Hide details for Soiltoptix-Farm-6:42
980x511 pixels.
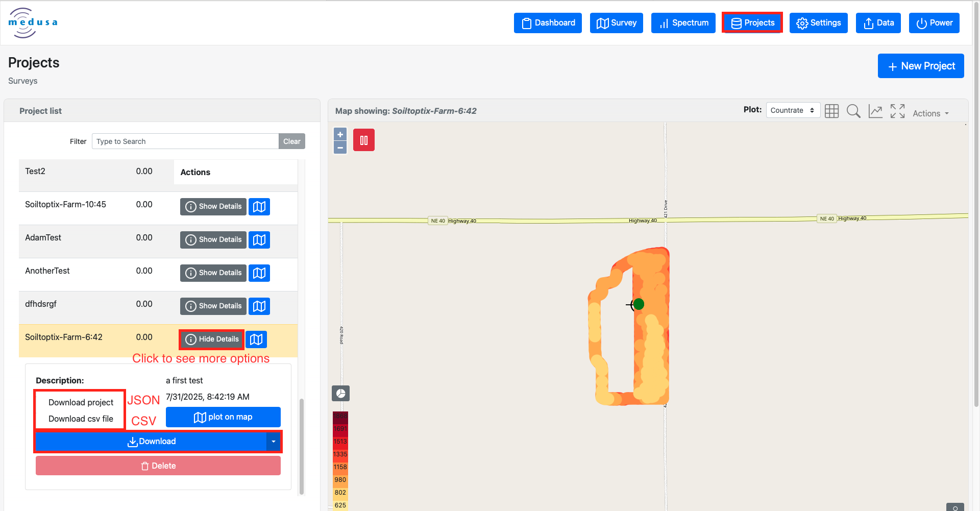tap(212, 339)
